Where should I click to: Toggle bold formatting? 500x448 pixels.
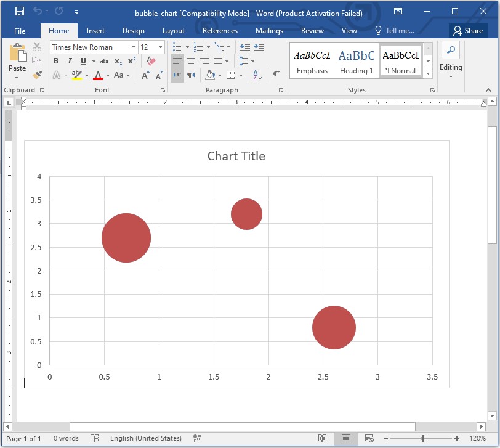click(55, 61)
